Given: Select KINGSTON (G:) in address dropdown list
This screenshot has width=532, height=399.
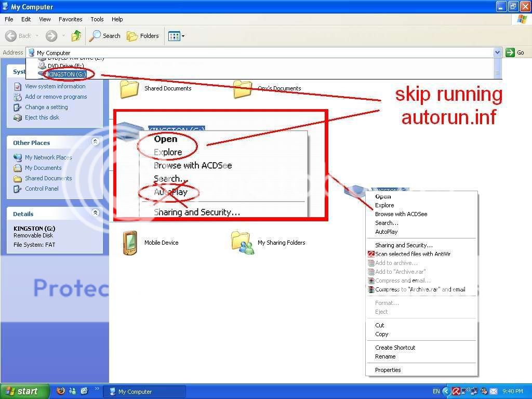Looking at the screenshot, I should (x=66, y=74).
